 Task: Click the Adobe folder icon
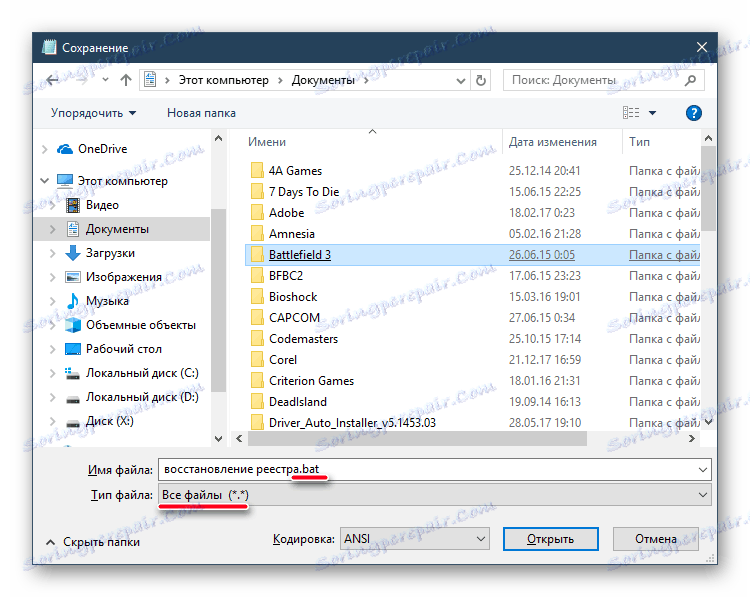(257, 212)
